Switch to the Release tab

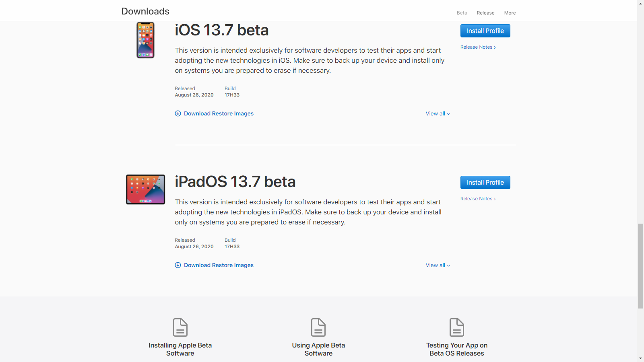485,13
